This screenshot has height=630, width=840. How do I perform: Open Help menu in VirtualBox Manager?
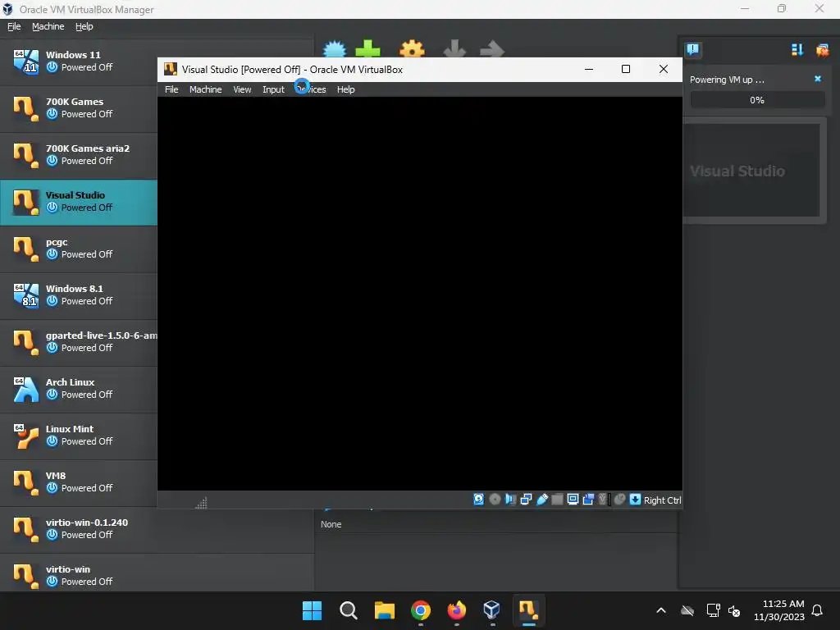[84, 26]
